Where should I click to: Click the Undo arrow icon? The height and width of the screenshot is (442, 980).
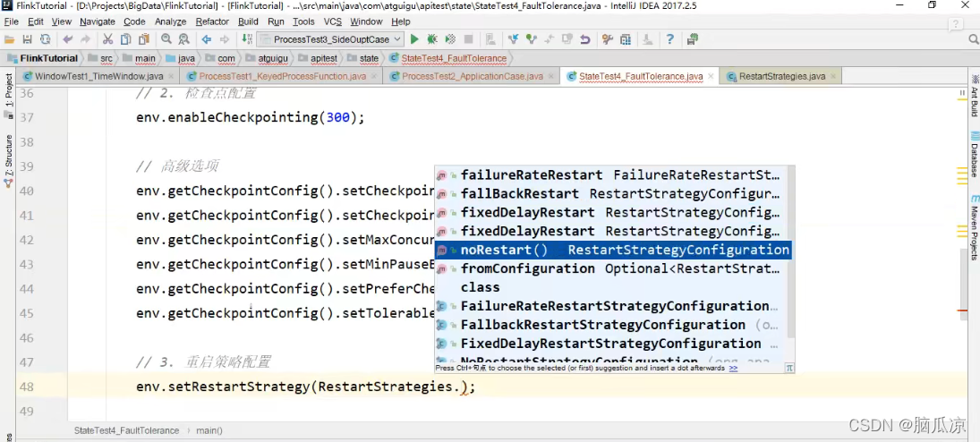67,39
